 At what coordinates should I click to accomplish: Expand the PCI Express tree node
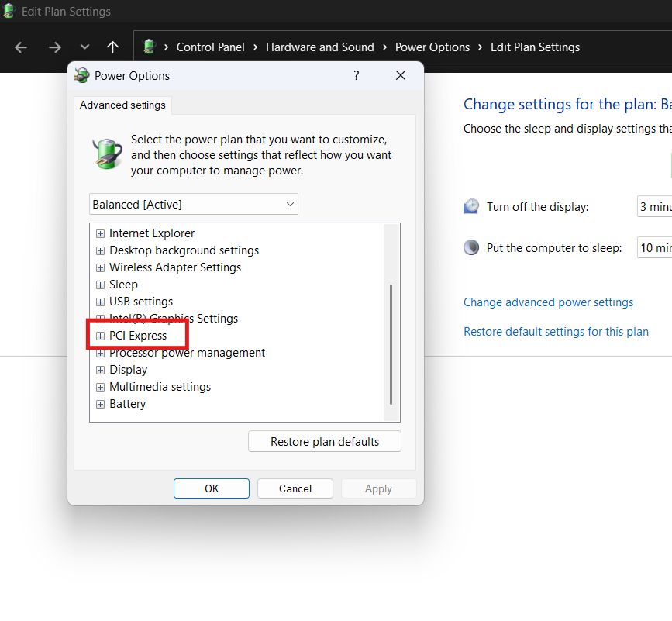[x=100, y=336]
